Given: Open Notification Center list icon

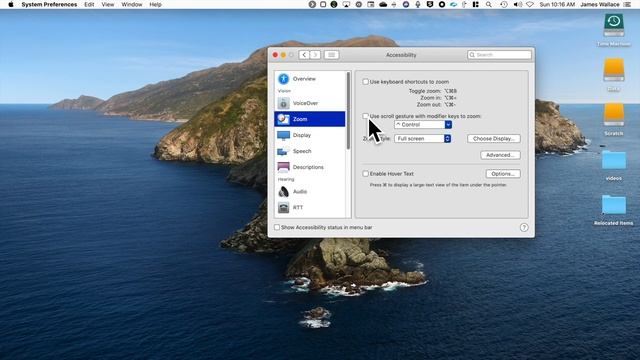Looking at the screenshot, I should (627, 4).
